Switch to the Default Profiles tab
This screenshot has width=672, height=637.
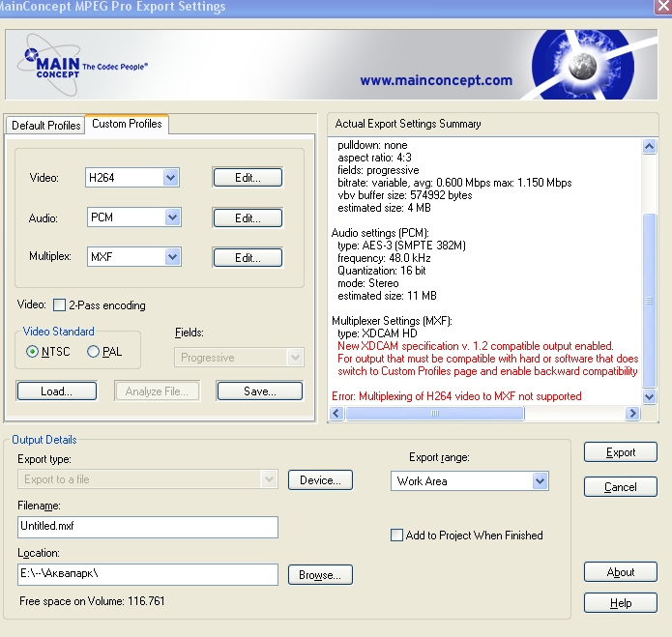[x=45, y=125]
